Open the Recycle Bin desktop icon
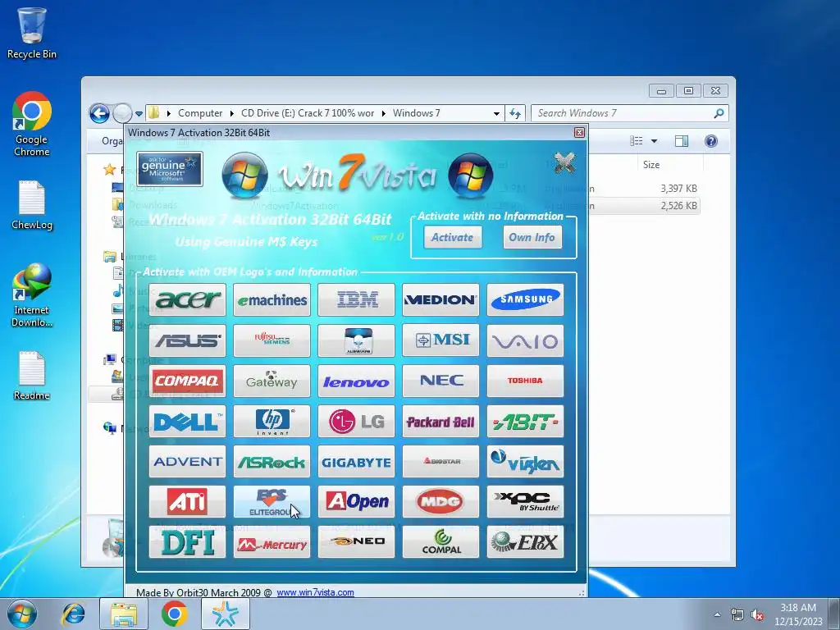The width and height of the screenshot is (840, 630). coord(32,33)
